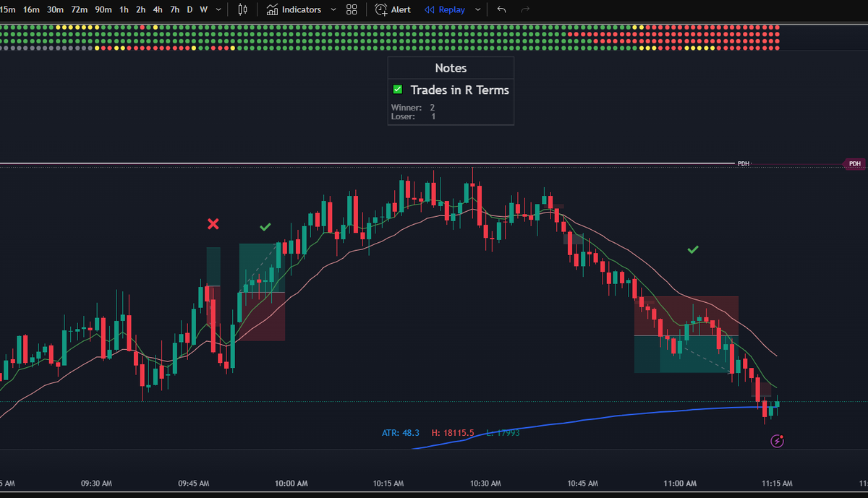
Task: Switch to the 90m timeframe
Action: pos(103,9)
